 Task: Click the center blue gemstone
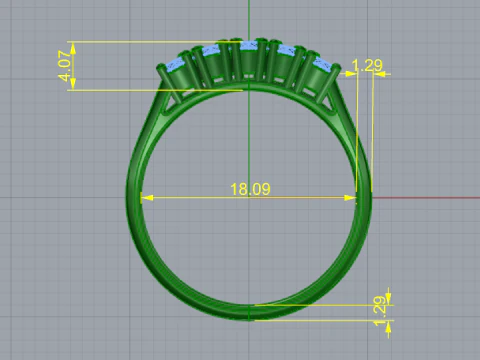249,46
